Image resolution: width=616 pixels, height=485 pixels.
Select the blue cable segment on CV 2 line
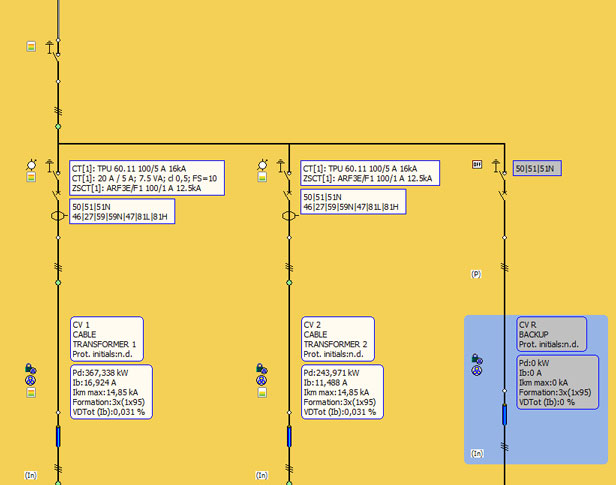point(289,436)
